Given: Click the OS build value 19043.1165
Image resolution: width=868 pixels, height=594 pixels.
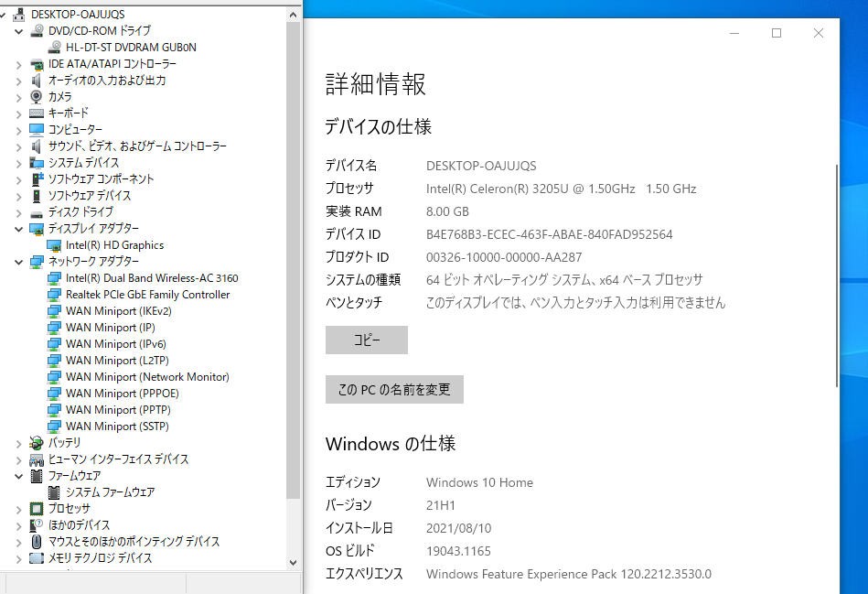Looking at the screenshot, I should [x=458, y=551].
